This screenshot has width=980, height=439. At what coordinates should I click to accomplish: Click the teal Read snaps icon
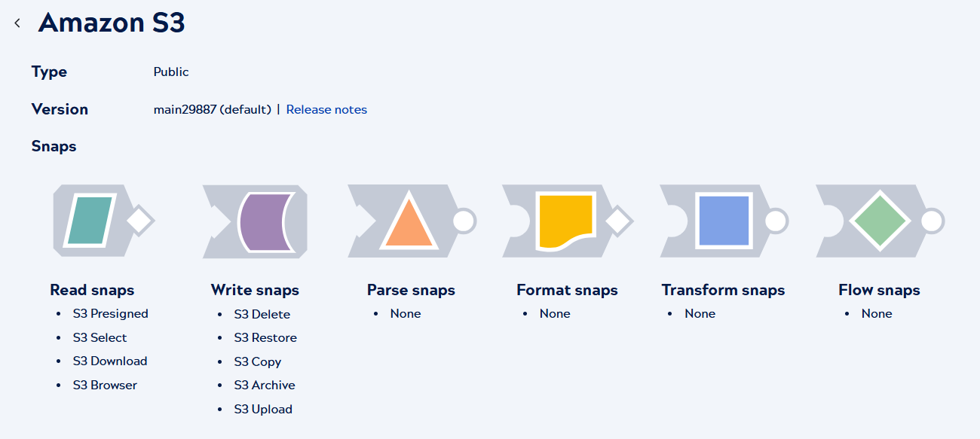coord(90,221)
